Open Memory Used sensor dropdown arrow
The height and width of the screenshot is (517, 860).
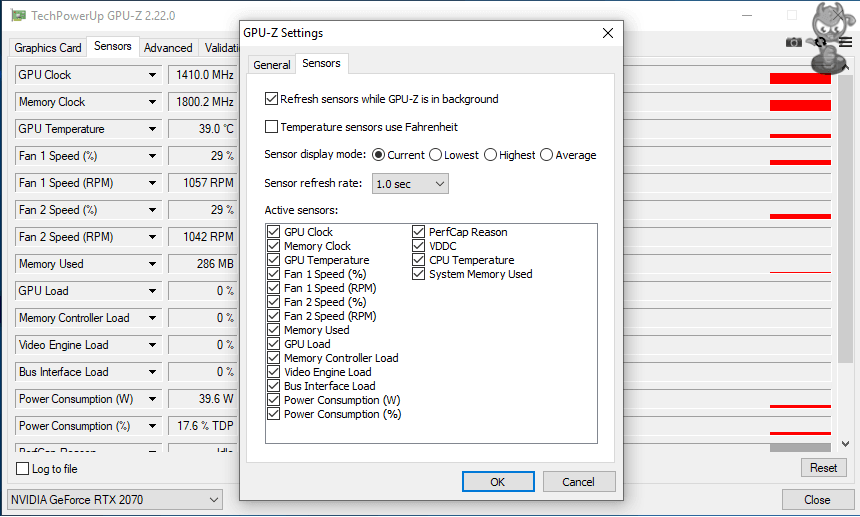152,264
